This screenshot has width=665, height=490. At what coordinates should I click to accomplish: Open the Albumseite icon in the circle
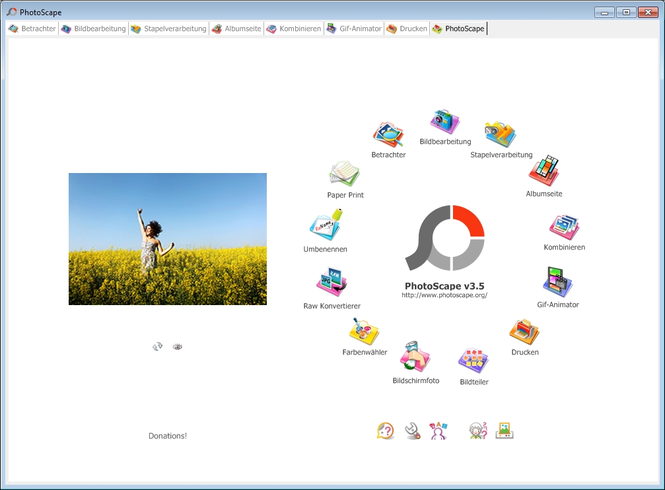pos(544,171)
